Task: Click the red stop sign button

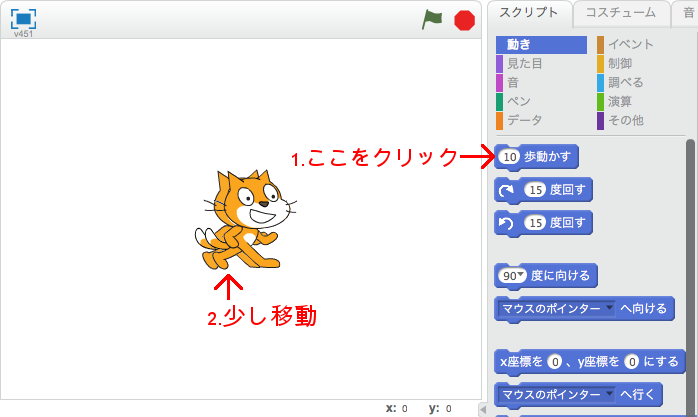Action: coord(464,20)
